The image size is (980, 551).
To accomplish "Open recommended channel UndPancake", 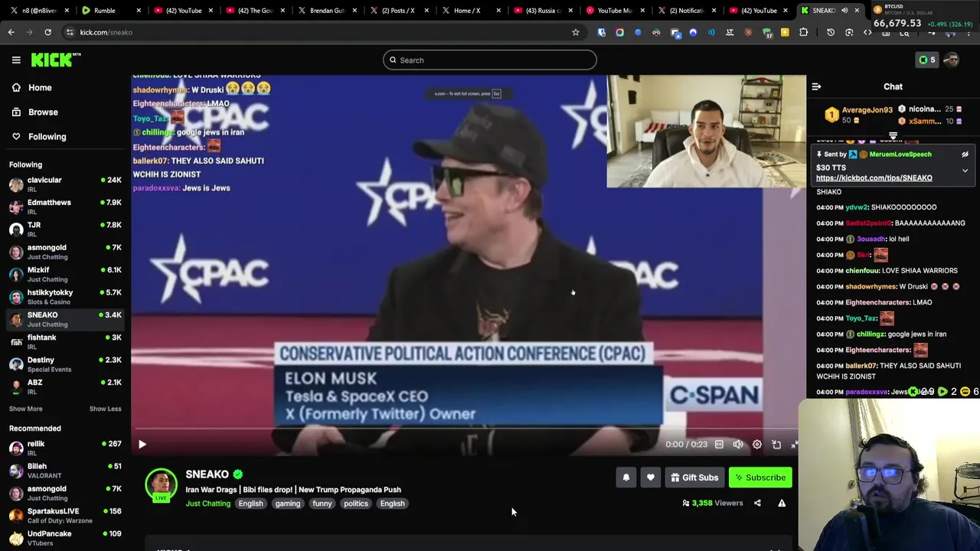I will (65, 538).
